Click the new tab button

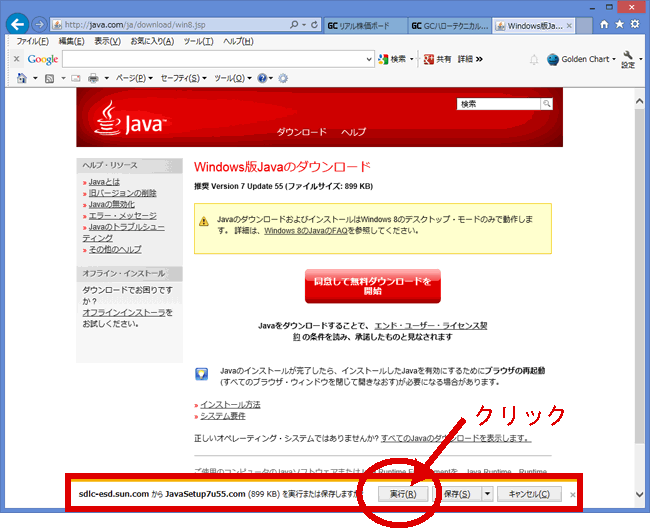coord(584,26)
